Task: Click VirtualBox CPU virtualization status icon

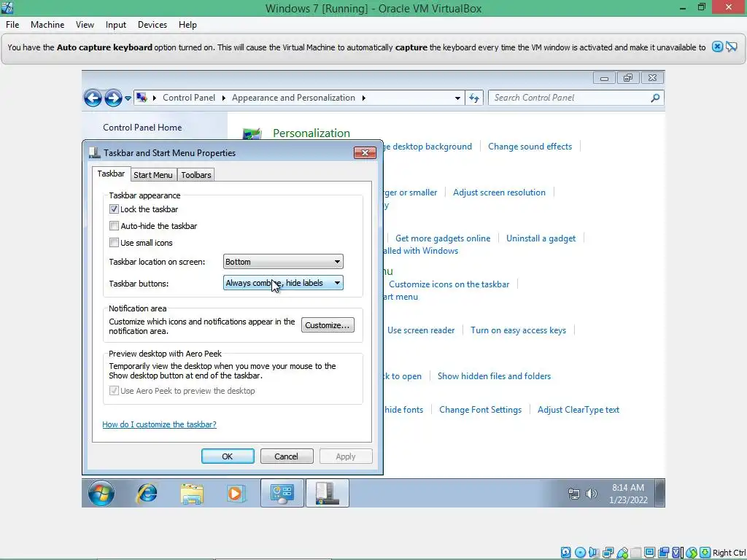Action: (678, 553)
